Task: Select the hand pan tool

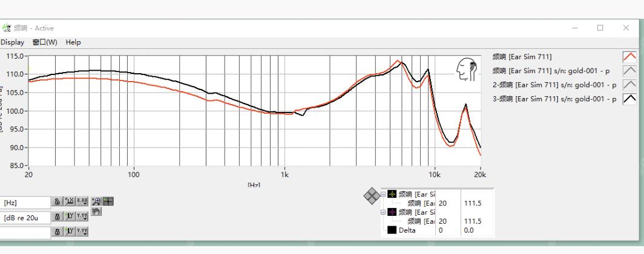Action: pyautogui.click(x=96, y=211)
